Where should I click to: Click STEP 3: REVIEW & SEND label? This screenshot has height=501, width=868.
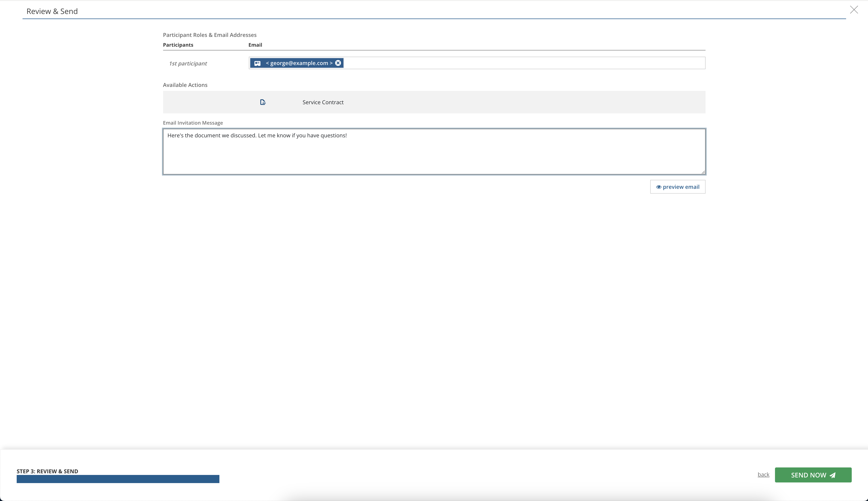(x=47, y=471)
